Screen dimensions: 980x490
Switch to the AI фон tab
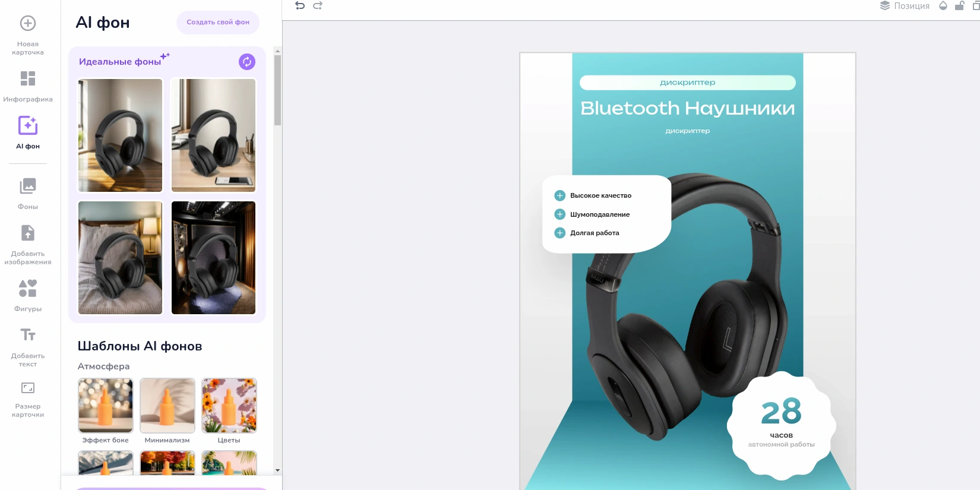(28, 132)
